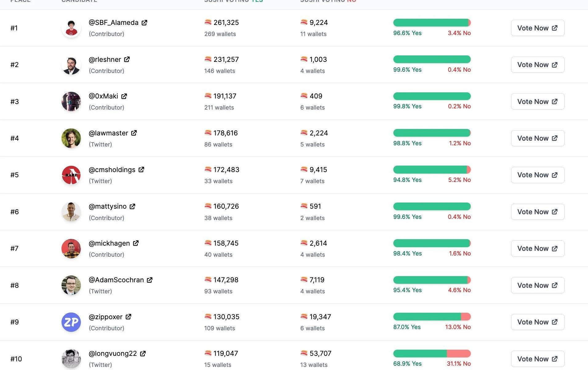Image resolution: width=588 pixels, height=370 pixels.
Task: Click external link icon next to @rleshner
Action: pyautogui.click(x=127, y=59)
